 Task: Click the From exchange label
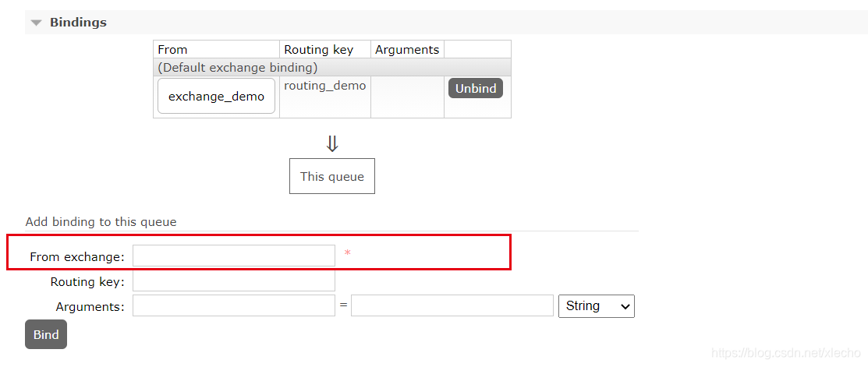76,256
